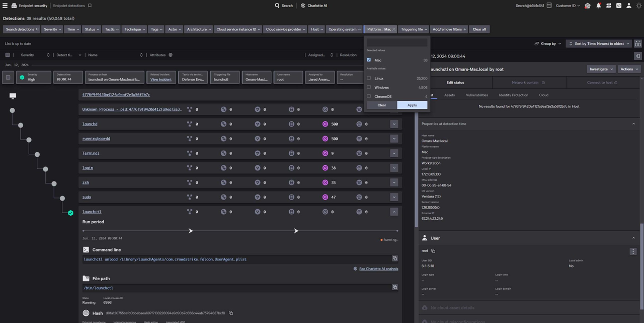
Task: Click Apply in the platform filter
Action: tap(412, 105)
